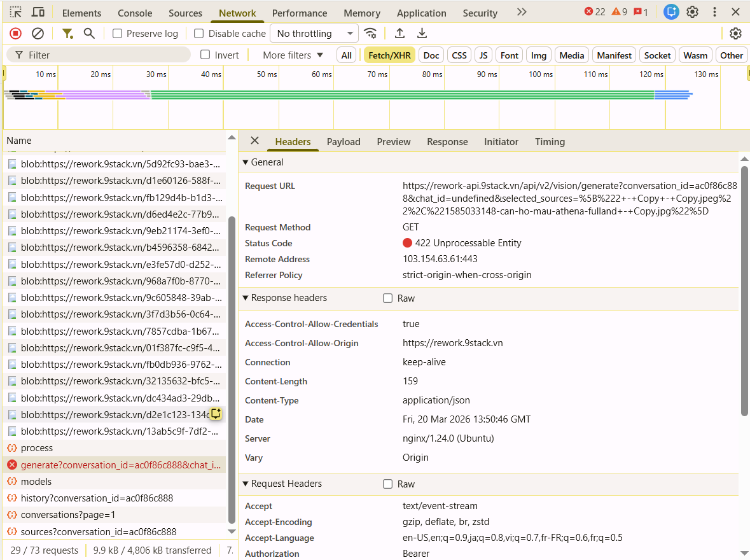This screenshot has height=560, width=750.
Task: Clear the network log
Action: [x=38, y=34]
